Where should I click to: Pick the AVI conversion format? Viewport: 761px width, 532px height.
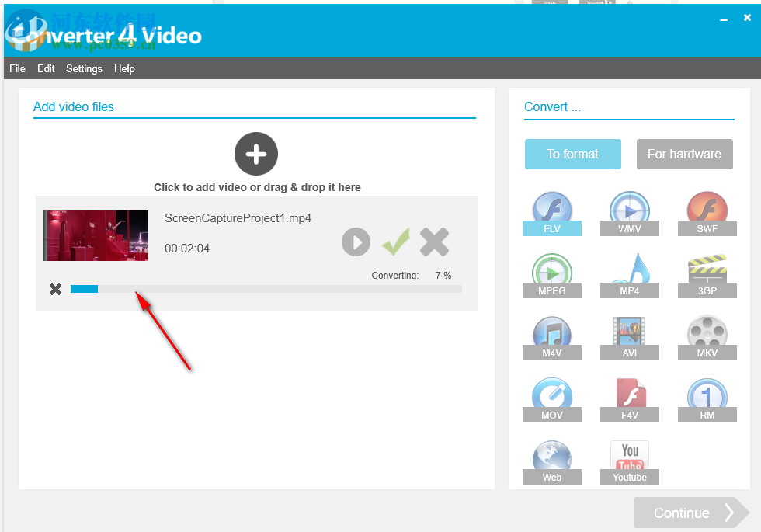pyautogui.click(x=630, y=336)
